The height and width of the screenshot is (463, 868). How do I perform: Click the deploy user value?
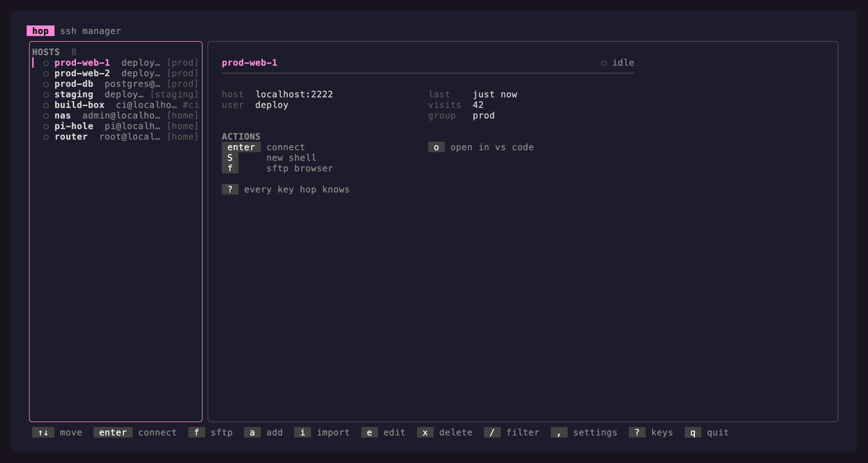(x=272, y=105)
